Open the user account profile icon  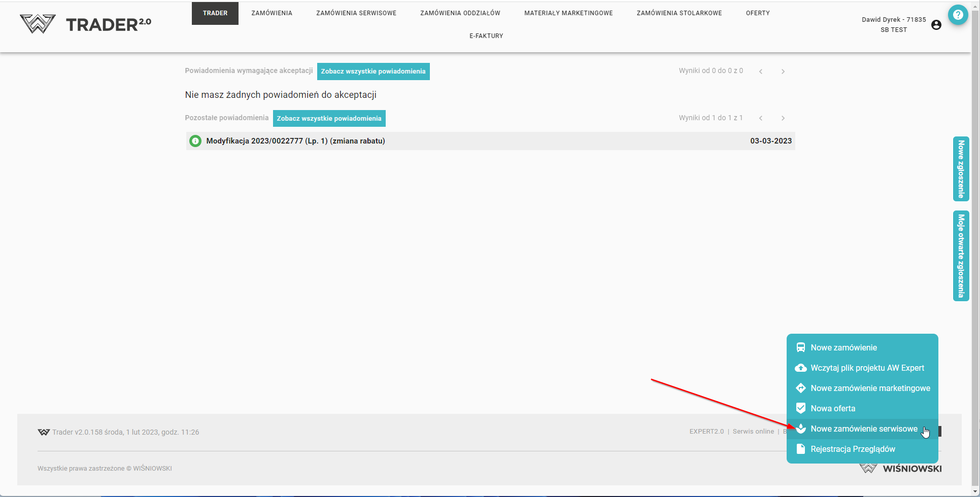pyautogui.click(x=936, y=25)
